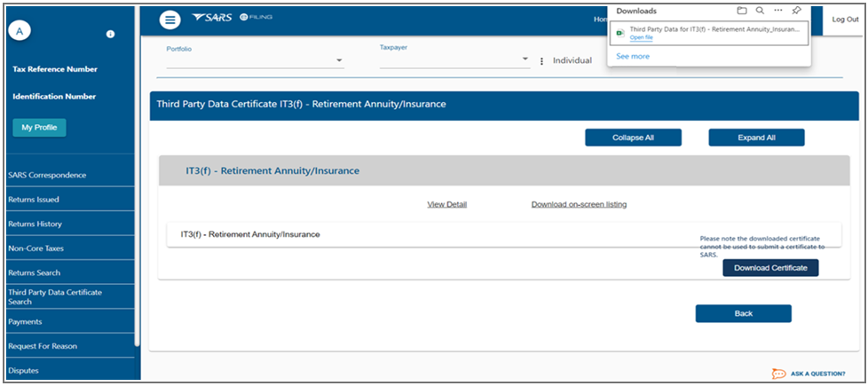Click the View Detail link
868x386 pixels.
(446, 205)
